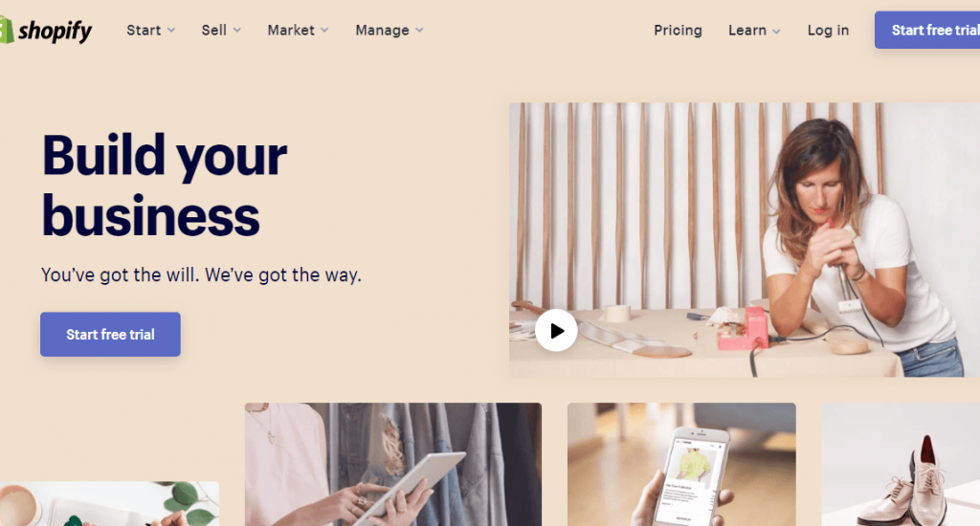Open the phone in hand image
This screenshot has height=526, width=980.
tap(681, 464)
